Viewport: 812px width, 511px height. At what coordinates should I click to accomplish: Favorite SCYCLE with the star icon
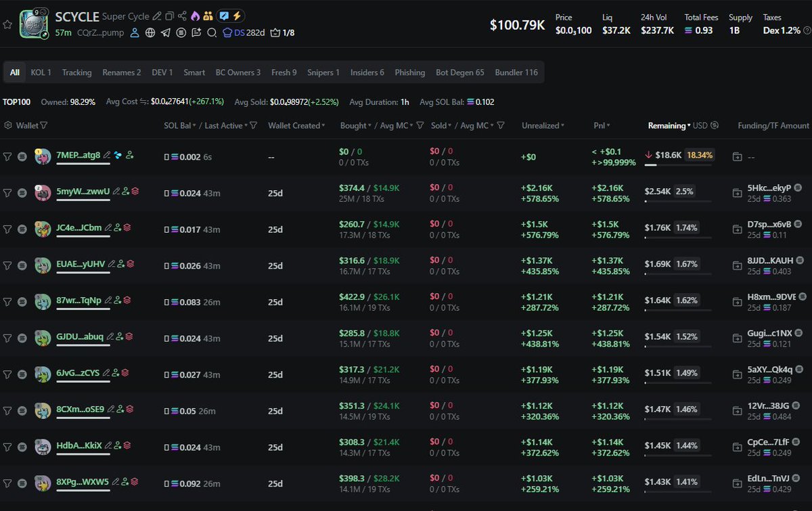pos(7,24)
